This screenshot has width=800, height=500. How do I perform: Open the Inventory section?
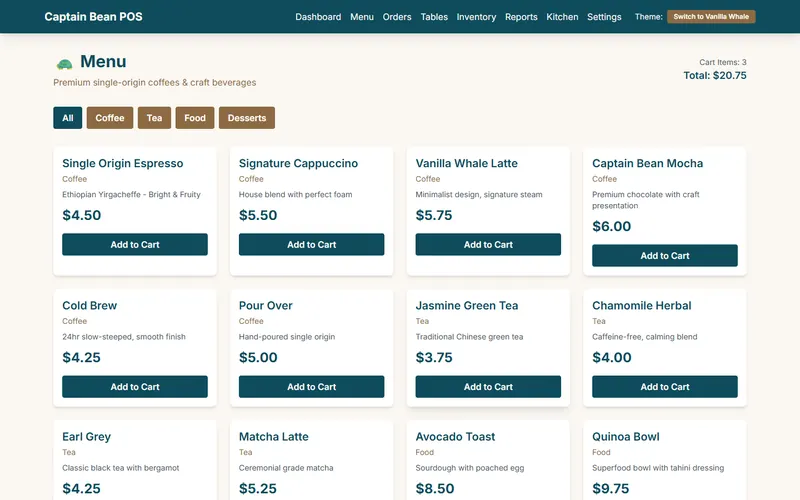click(476, 17)
